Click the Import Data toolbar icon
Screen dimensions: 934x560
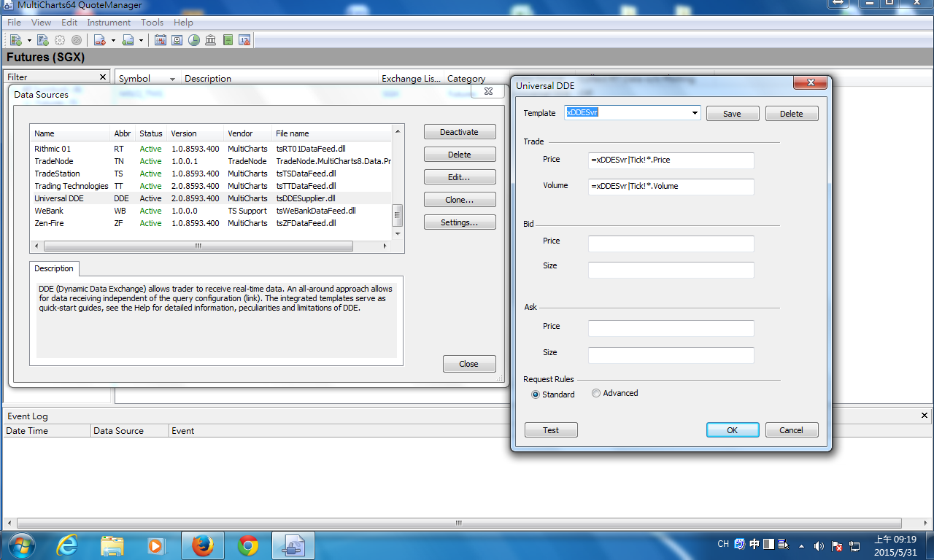pyautogui.click(x=128, y=40)
